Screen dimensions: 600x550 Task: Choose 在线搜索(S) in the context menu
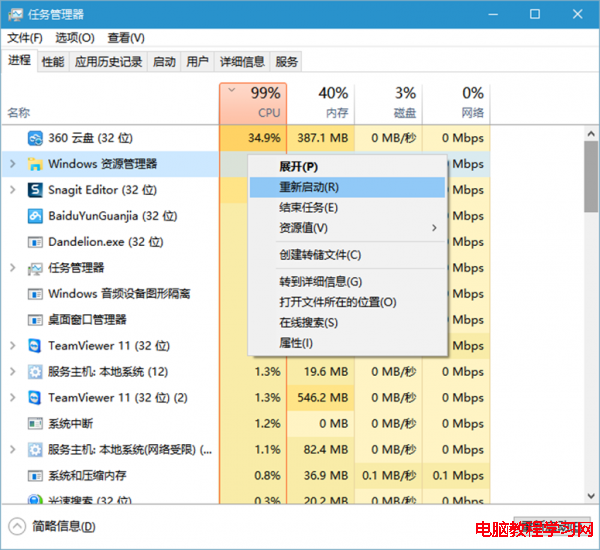[x=347, y=323]
